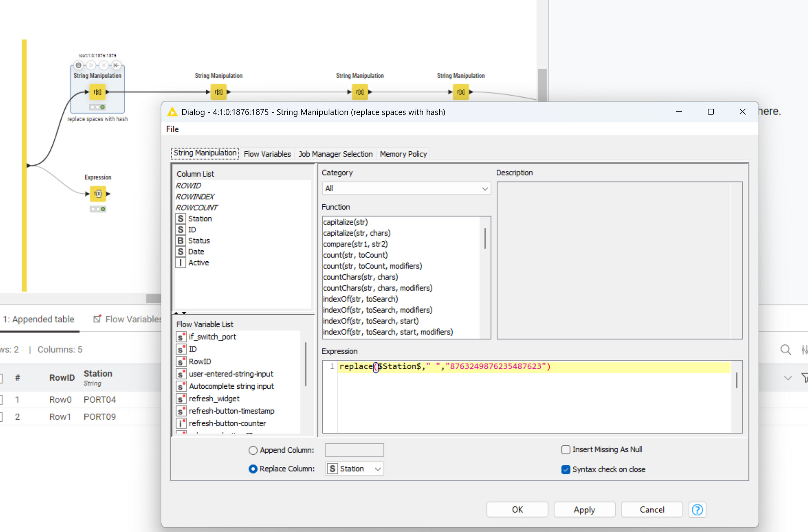Switch to the Flow Variables dialog tab

pyautogui.click(x=267, y=154)
